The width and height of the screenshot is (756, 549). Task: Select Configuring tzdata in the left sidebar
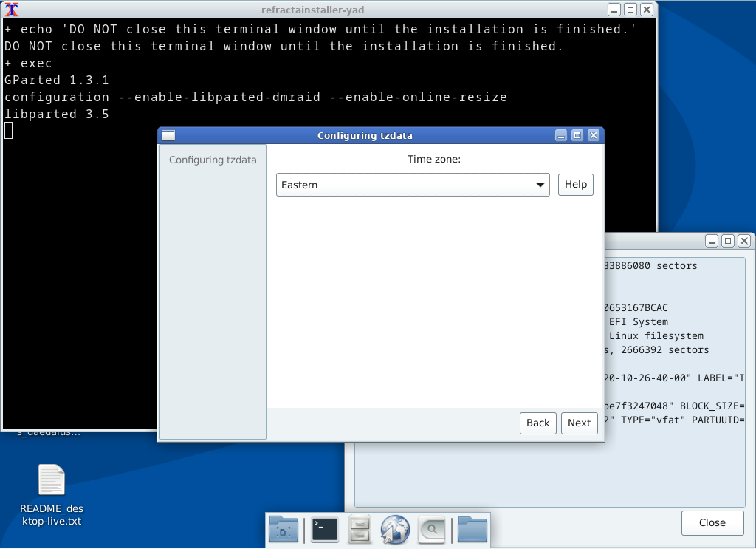(x=212, y=159)
